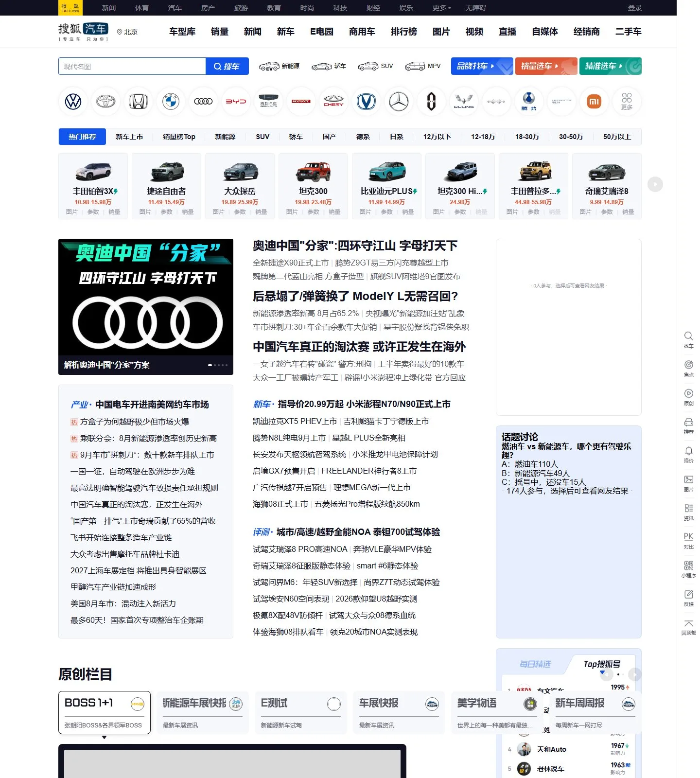This screenshot has width=700, height=778.
Task: Open the 车型库 main menu item
Action: (x=182, y=32)
